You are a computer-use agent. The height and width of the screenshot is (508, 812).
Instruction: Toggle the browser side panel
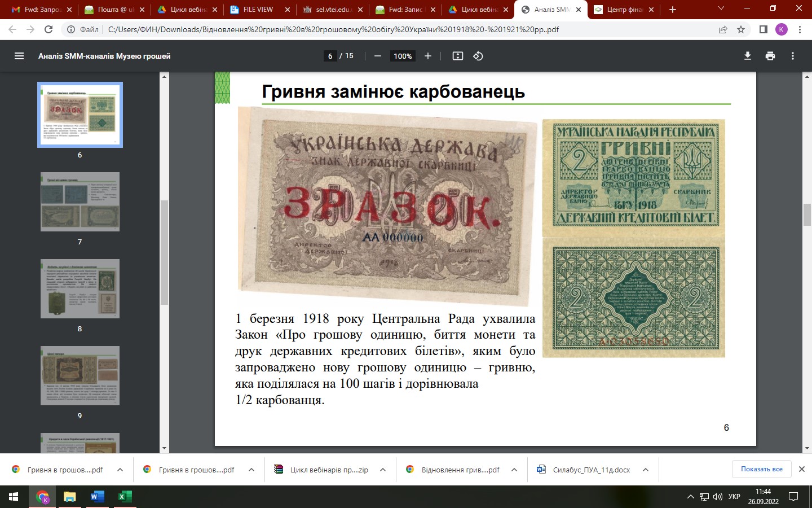tap(763, 29)
